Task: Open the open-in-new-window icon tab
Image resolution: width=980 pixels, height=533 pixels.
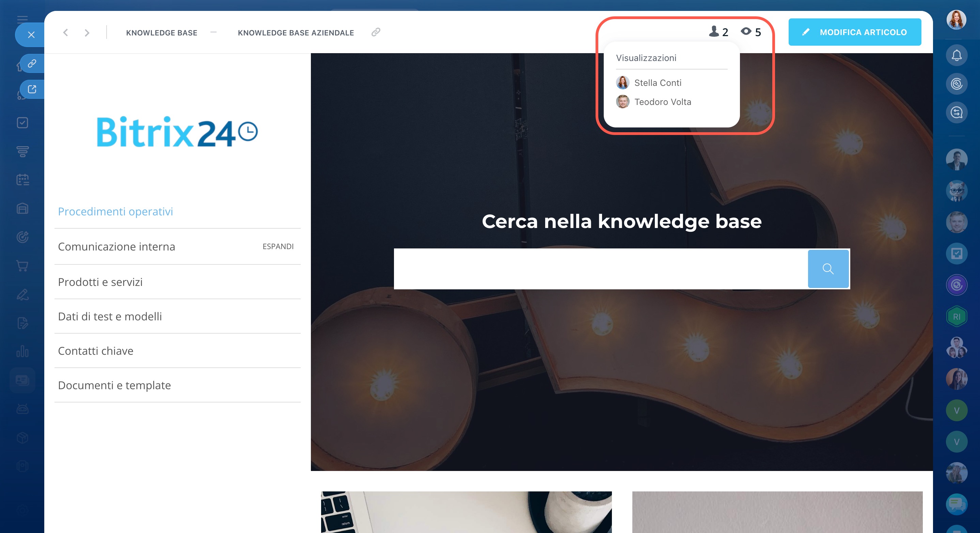Action: [32, 89]
